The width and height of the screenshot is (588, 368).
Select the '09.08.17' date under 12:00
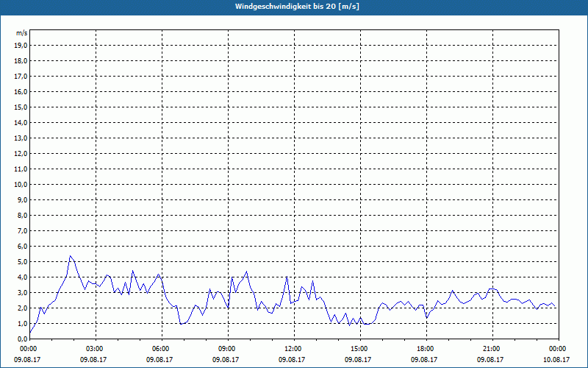292,359
